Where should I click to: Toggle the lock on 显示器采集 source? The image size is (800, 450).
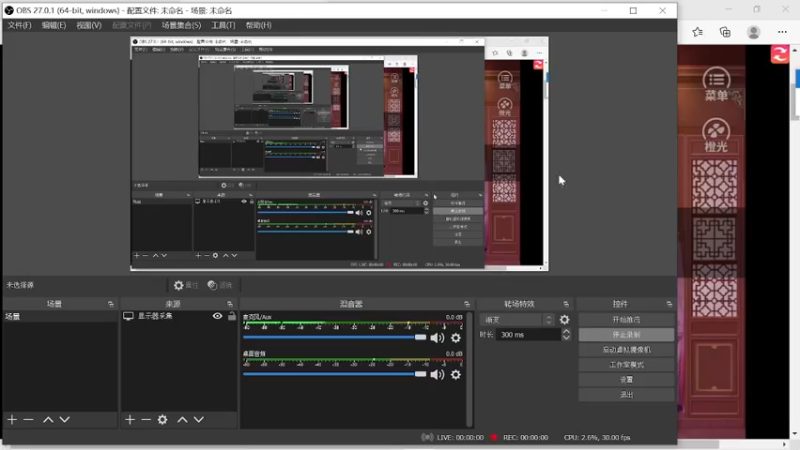[232, 316]
